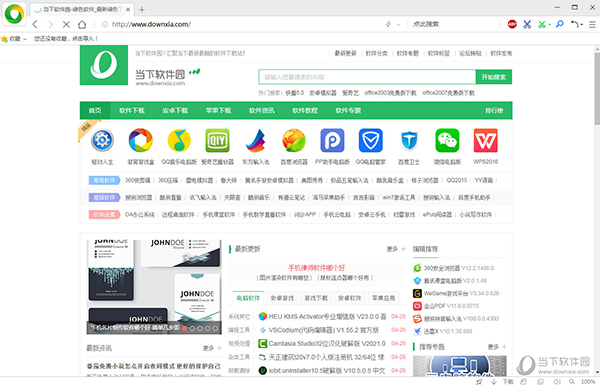Expand the undo arrow dropdown
The width and height of the screenshot is (600, 385).
click(x=582, y=24)
